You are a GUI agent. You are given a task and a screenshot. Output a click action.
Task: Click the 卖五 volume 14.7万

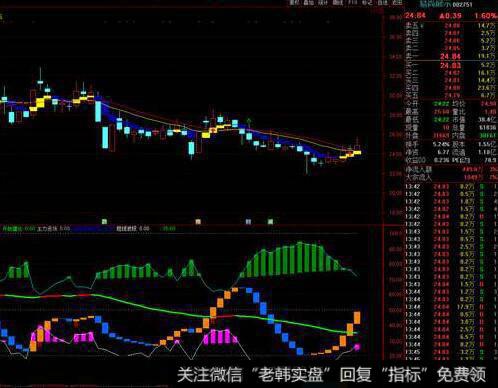488,26
